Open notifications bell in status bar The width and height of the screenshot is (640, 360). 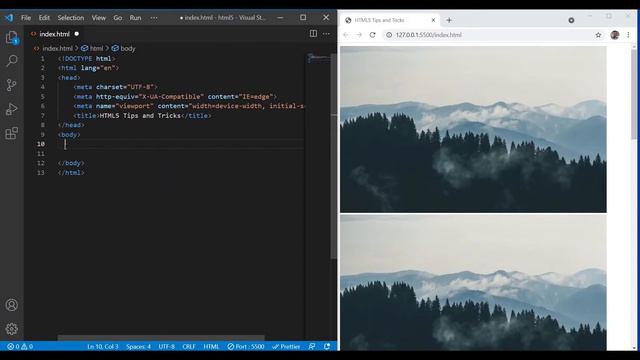click(x=327, y=347)
